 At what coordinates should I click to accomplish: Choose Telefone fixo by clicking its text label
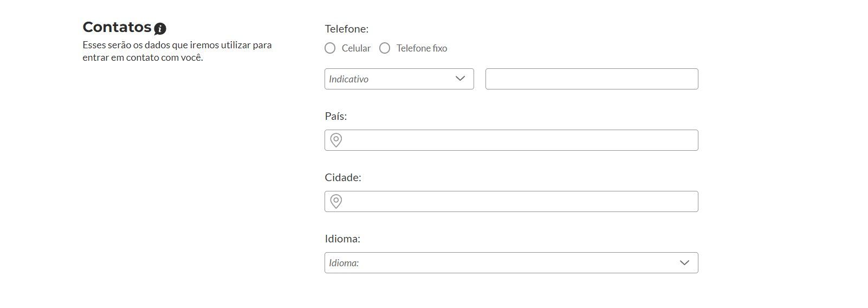(422, 48)
